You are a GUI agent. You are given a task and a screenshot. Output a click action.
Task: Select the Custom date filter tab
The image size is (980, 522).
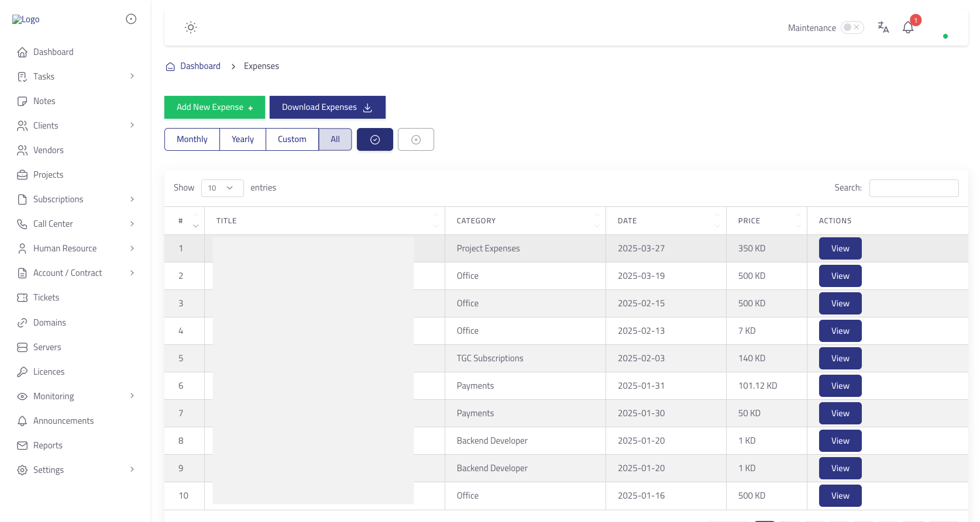pyautogui.click(x=292, y=140)
